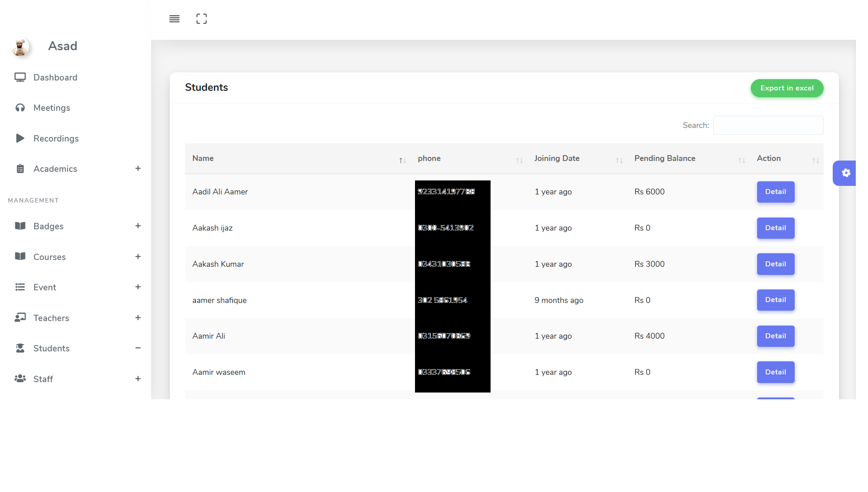Sort by Joining Date column arrows
This screenshot has height=492, width=868.
619,161
